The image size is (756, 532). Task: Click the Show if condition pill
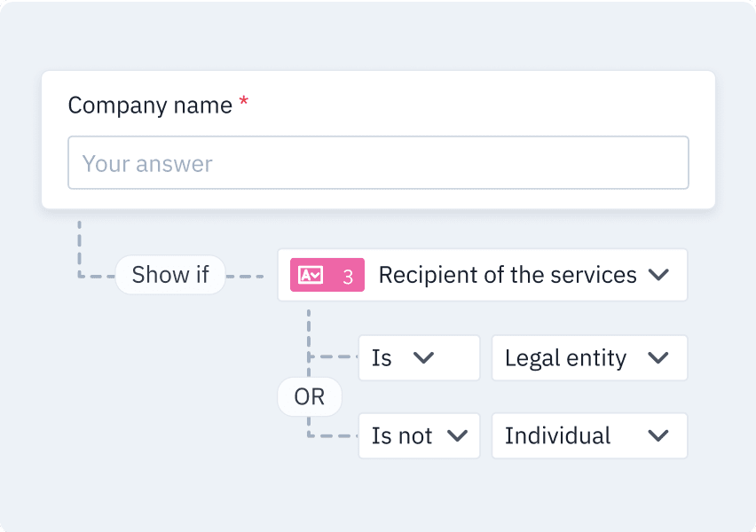coord(170,275)
